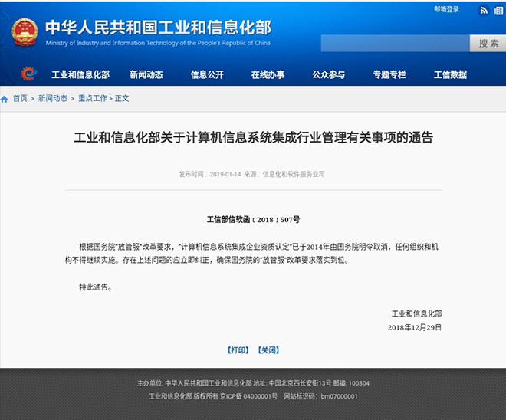The width and height of the screenshot is (506, 420).
Task: Click source text 信息化和软件服务业司
Action: tap(294, 174)
